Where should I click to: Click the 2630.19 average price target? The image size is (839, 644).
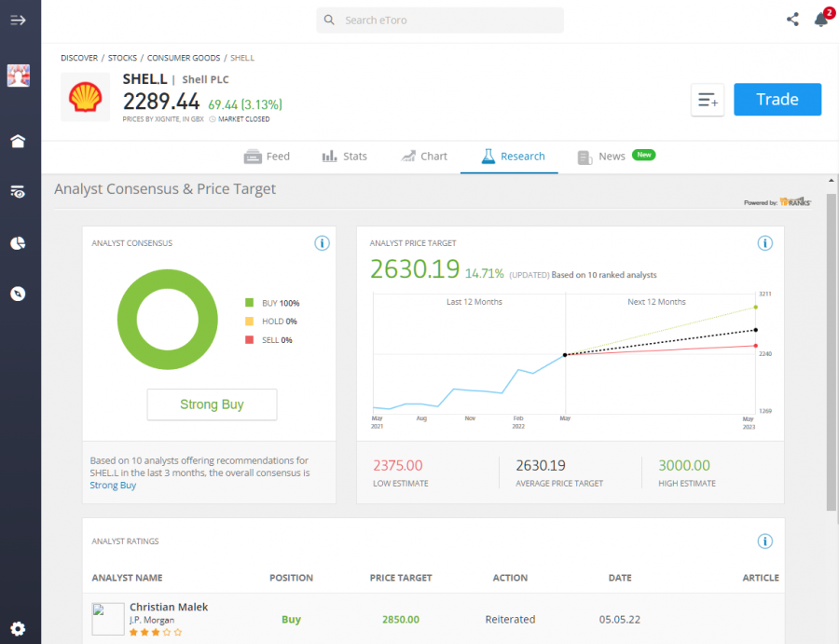[541, 465]
